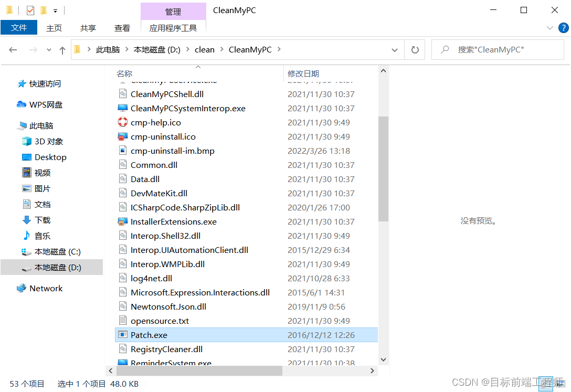The width and height of the screenshot is (571, 392).
Task: Select the Common.dll file
Action: coord(154,165)
